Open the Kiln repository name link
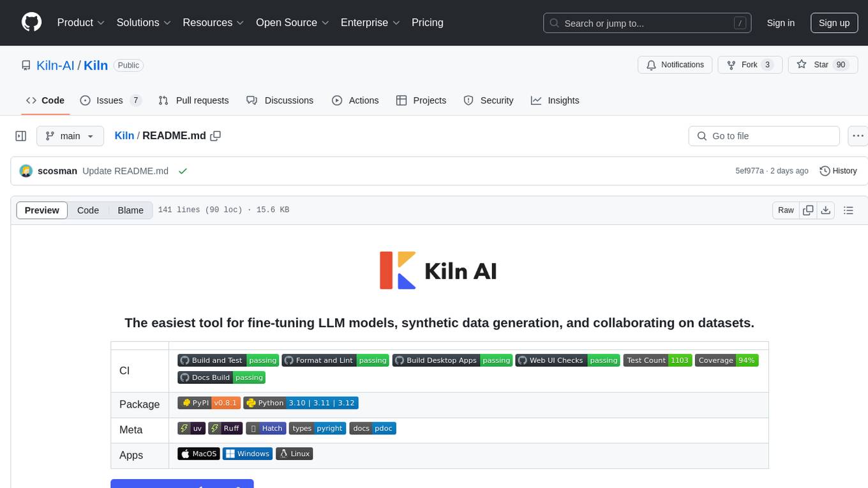 [96, 65]
